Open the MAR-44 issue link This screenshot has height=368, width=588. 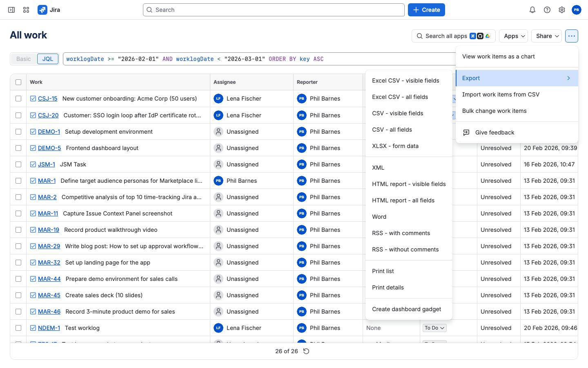pos(49,279)
